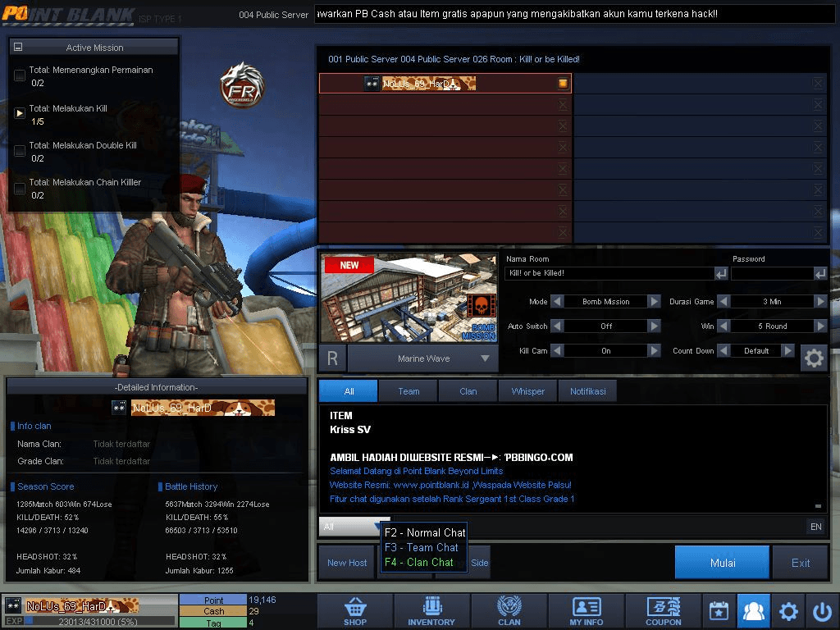Close last blue team slot
Image resolution: width=840 pixels, height=630 pixels.
coord(818,232)
